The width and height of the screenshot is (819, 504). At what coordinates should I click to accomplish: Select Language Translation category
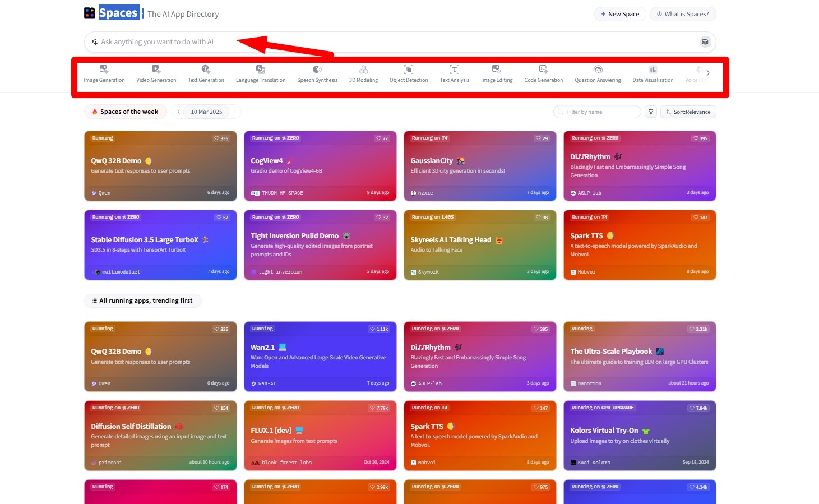tap(261, 73)
